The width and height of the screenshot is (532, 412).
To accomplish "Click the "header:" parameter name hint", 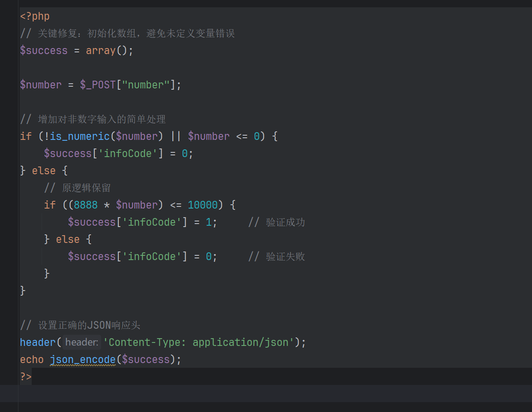I will (x=82, y=342).
